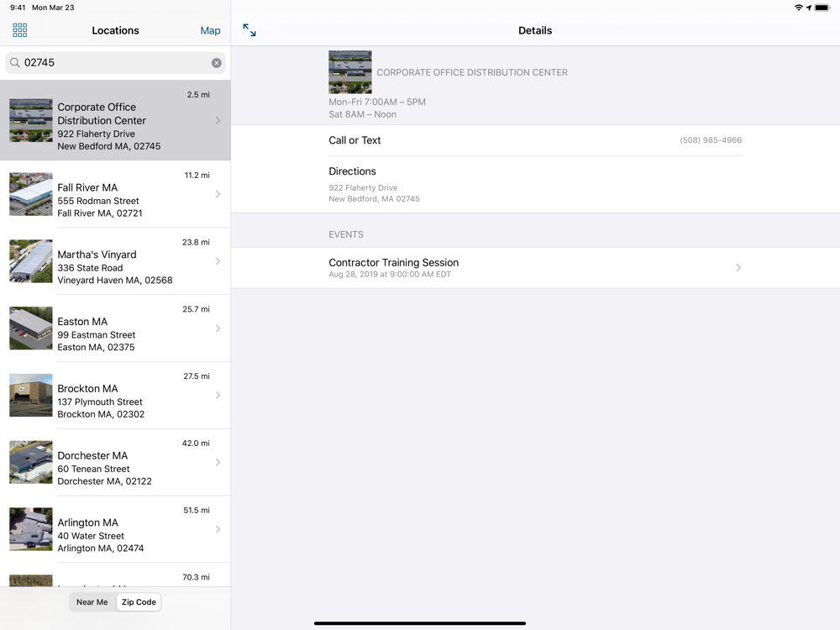Open Corporate Office Distribution Center row chevron
840x630 pixels.
pos(218,120)
